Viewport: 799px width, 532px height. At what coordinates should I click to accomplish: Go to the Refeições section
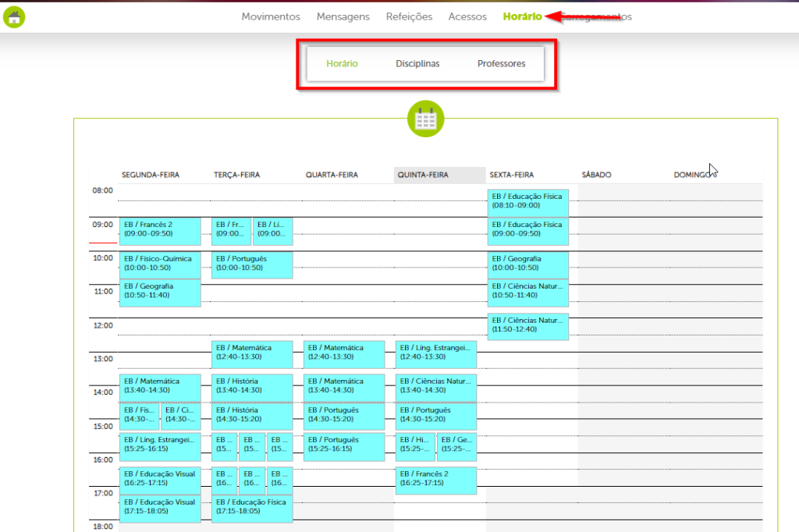point(409,16)
